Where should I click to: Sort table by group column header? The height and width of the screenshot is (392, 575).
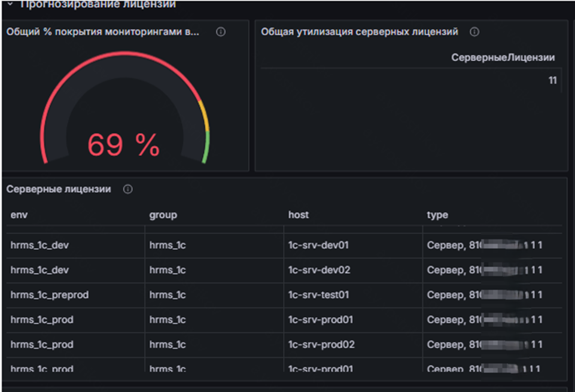(163, 215)
